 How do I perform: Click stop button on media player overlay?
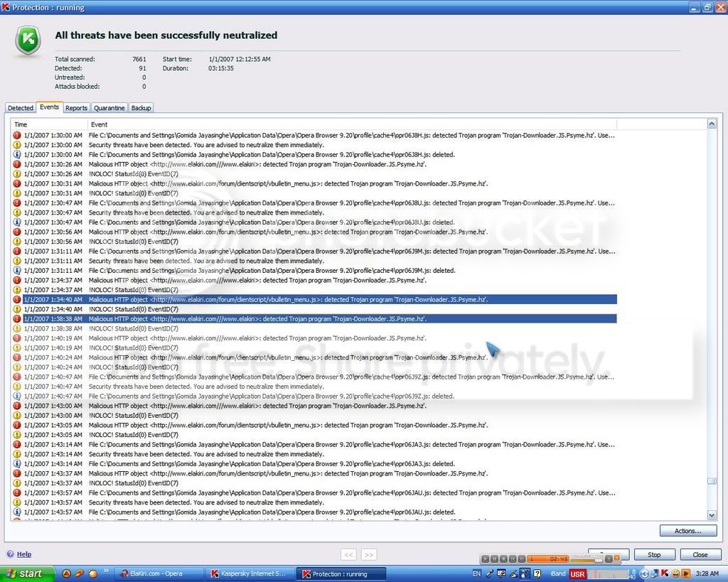(503, 559)
